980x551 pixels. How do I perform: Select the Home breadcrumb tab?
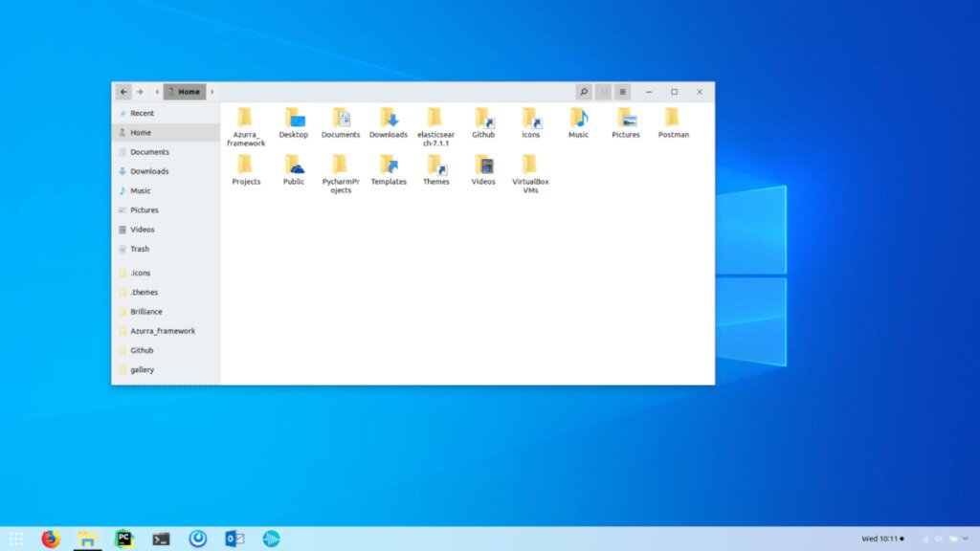[185, 91]
